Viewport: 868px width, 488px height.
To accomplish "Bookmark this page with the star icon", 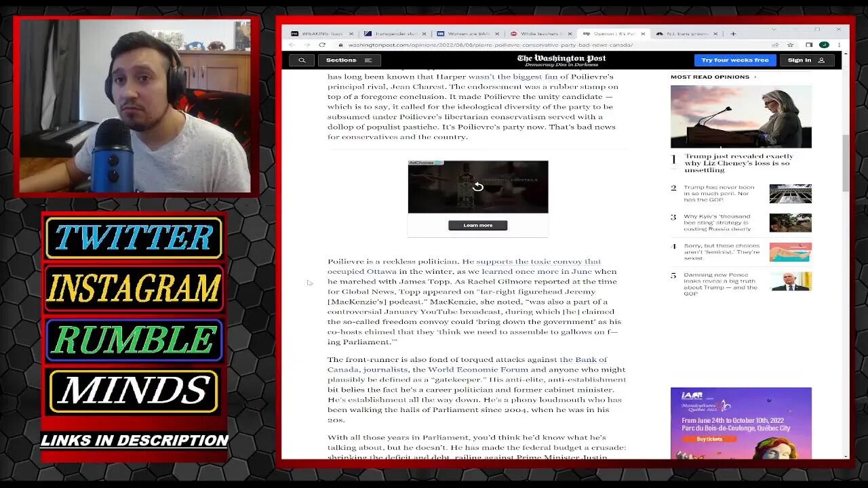I will pyautogui.click(x=791, y=45).
